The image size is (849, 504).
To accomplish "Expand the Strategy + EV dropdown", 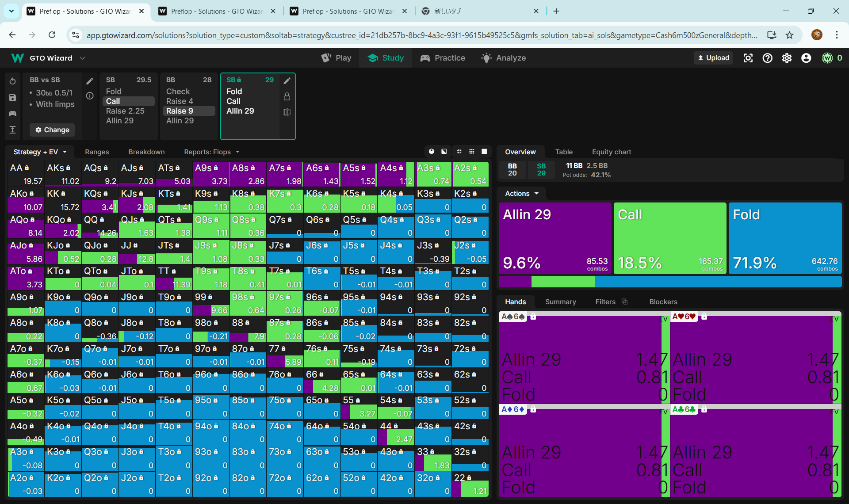I will pos(40,152).
